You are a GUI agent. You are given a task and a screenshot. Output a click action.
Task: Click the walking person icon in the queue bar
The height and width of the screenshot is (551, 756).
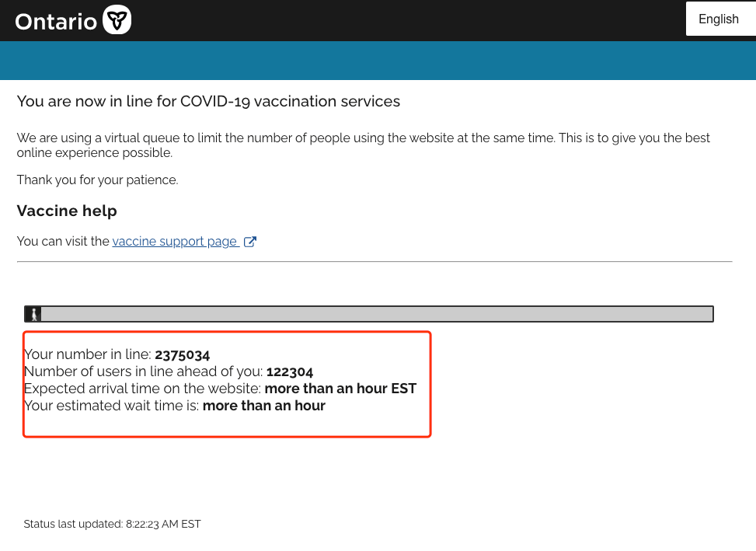33,314
